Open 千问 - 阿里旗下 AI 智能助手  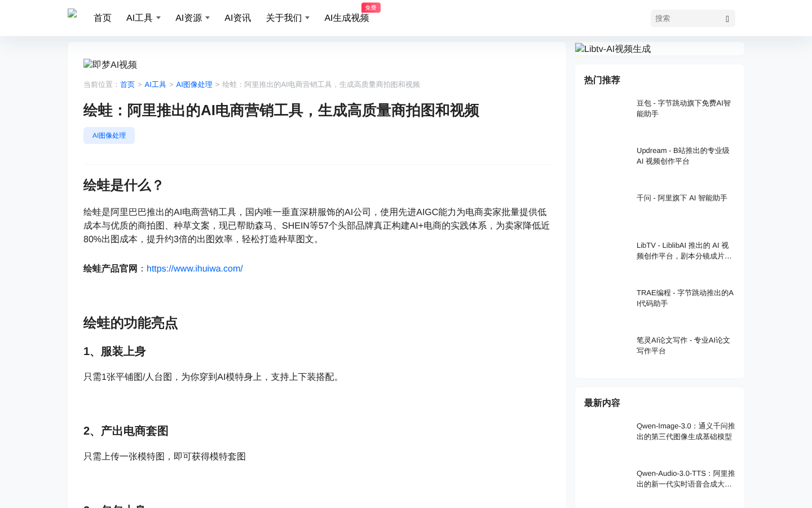click(x=682, y=198)
